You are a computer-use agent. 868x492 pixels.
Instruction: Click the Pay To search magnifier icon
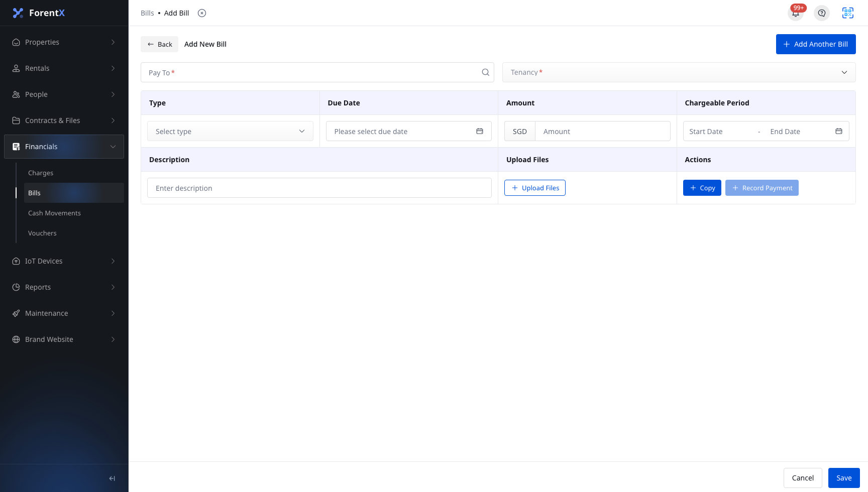pyautogui.click(x=485, y=72)
